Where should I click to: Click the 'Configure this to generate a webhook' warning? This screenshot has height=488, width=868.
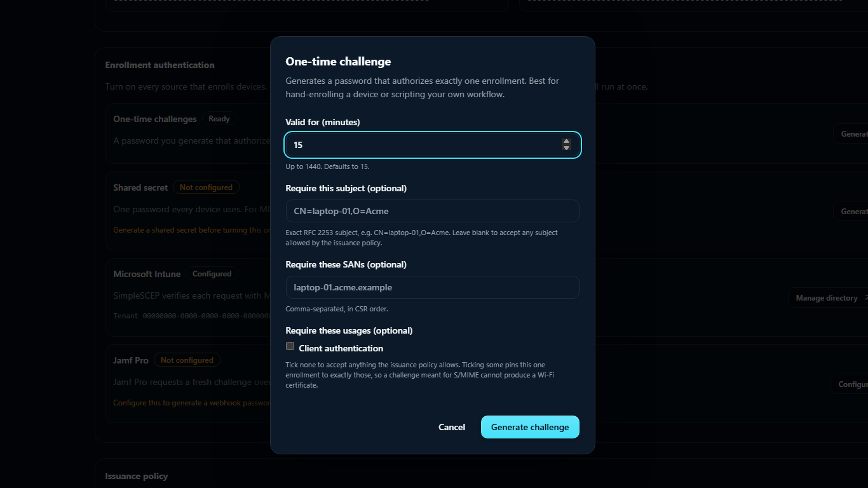click(x=192, y=403)
